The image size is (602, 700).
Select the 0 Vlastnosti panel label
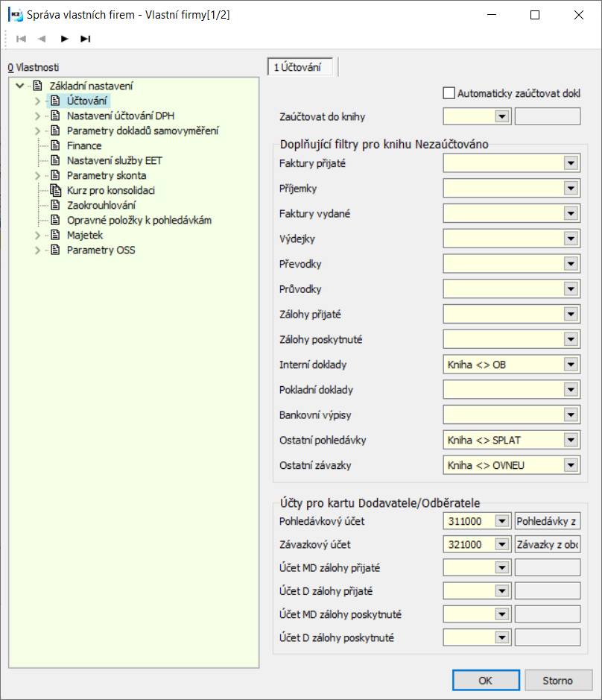[x=34, y=67]
